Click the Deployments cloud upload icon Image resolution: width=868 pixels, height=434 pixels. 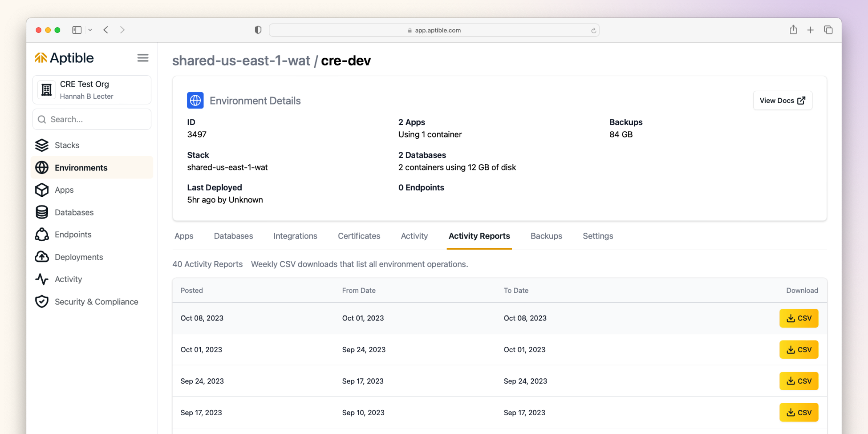(x=42, y=257)
